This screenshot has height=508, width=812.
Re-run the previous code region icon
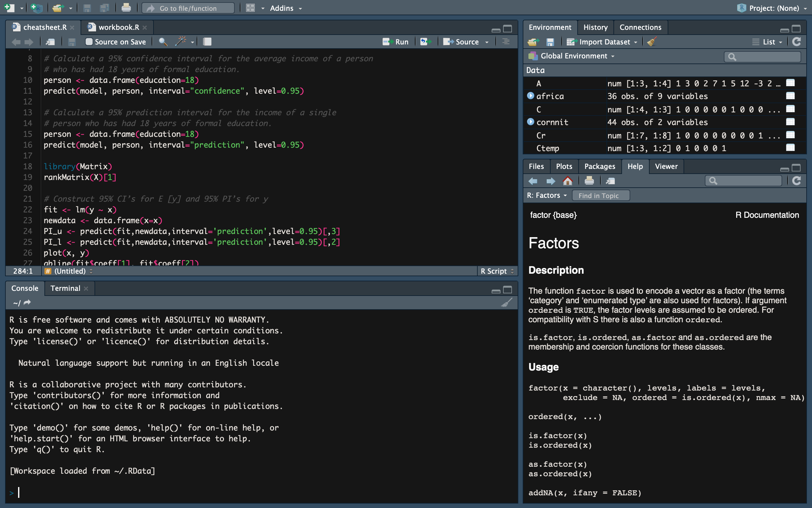tap(426, 42)
